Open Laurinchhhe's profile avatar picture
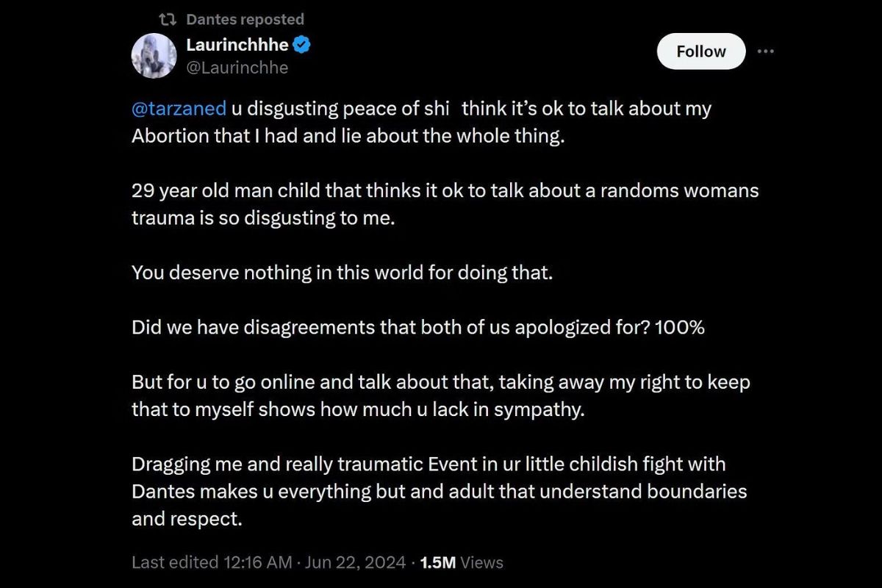This screenshot has height=588, width=882. (x=154, y=55)
